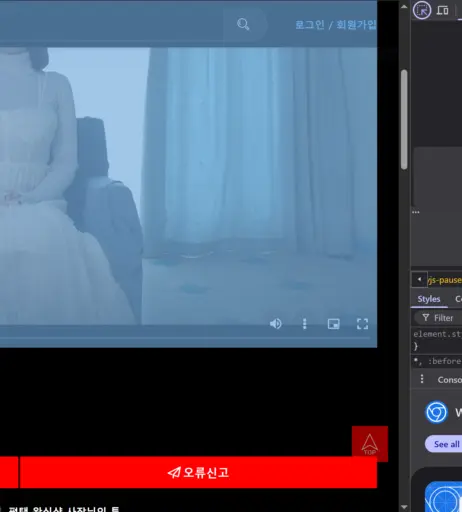
Task: Toggle the device toolbar icon
Action: [x=443, y=10]
